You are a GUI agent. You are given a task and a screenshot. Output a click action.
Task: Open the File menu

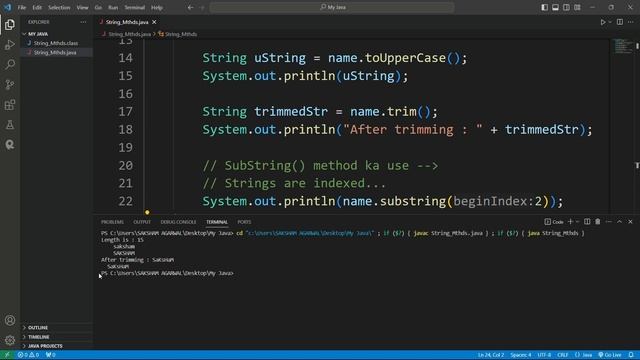22,7
